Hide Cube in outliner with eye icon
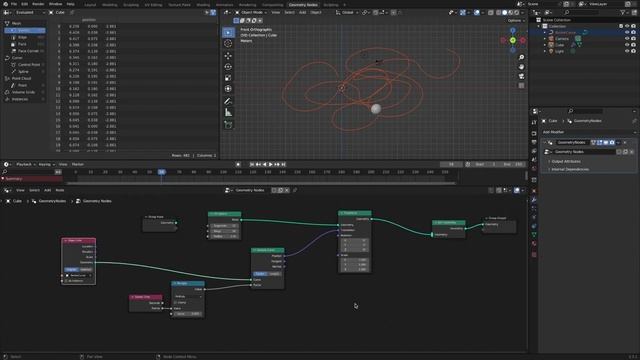This screenshot has height=360, width=640. 627,45
